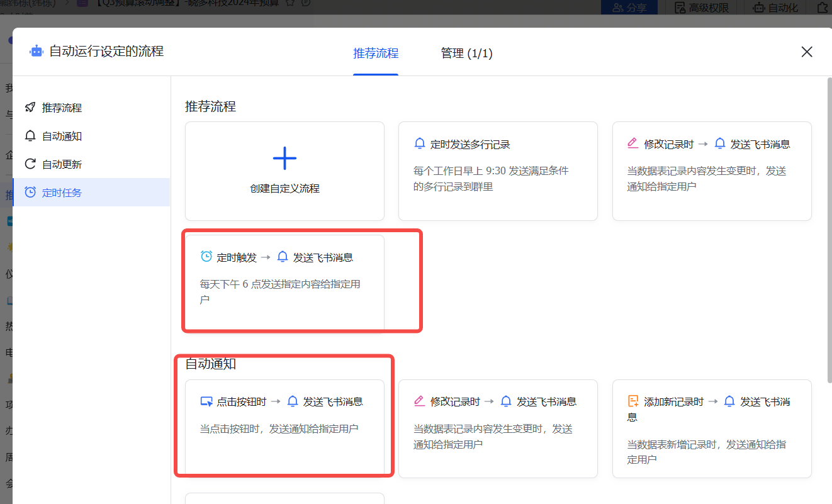Click the 高级权限 button in top bar
832x504 pixels.
point(701,8)
